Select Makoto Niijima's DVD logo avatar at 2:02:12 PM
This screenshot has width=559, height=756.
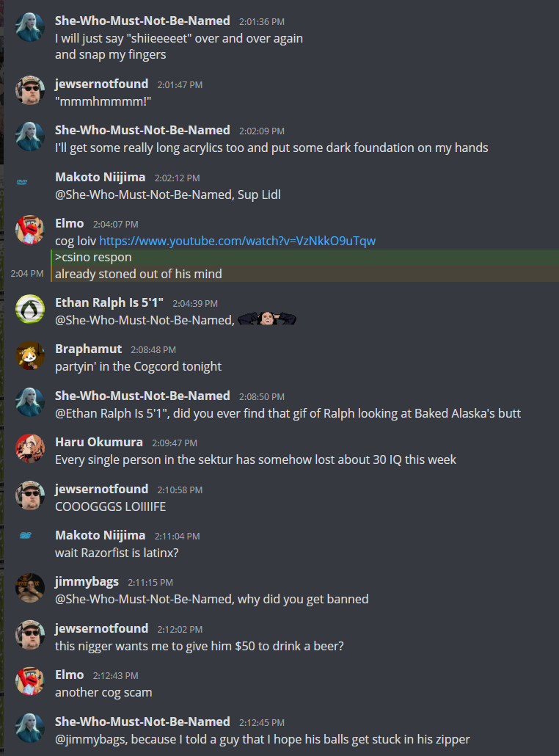(22, 182)
